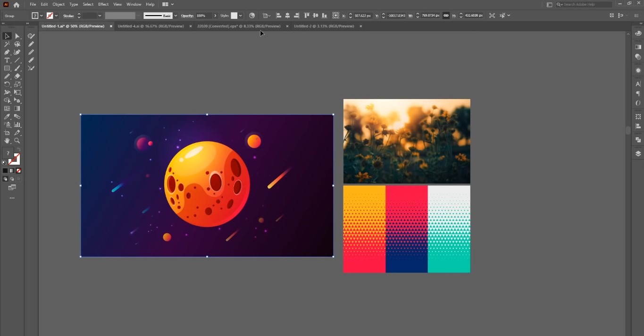Open the Select menu
The width and height of the screenshot is (644, 336).
point(88,4)
